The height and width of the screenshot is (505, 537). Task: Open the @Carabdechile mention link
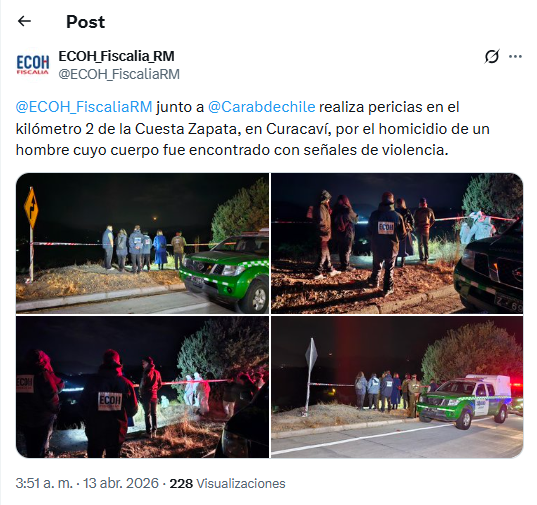[262, 107]
